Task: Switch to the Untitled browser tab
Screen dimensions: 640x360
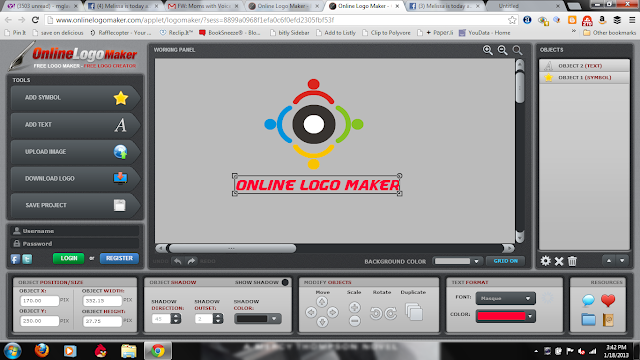Action: (526, 6)
